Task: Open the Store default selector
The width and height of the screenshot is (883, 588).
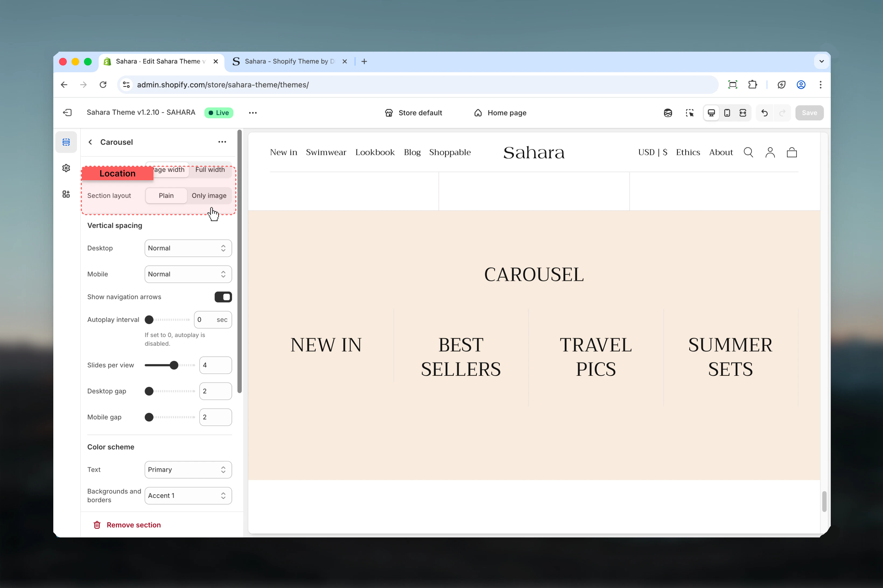Action: coord(413,113)
